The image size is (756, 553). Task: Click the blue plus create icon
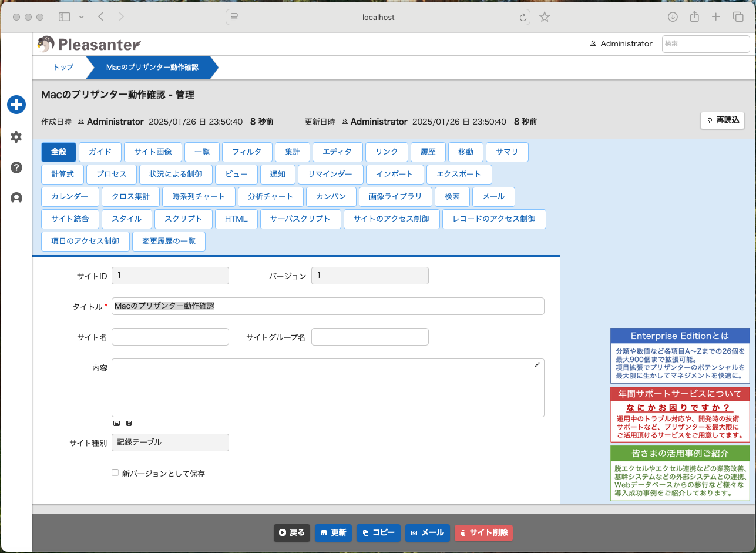(16, 105)
